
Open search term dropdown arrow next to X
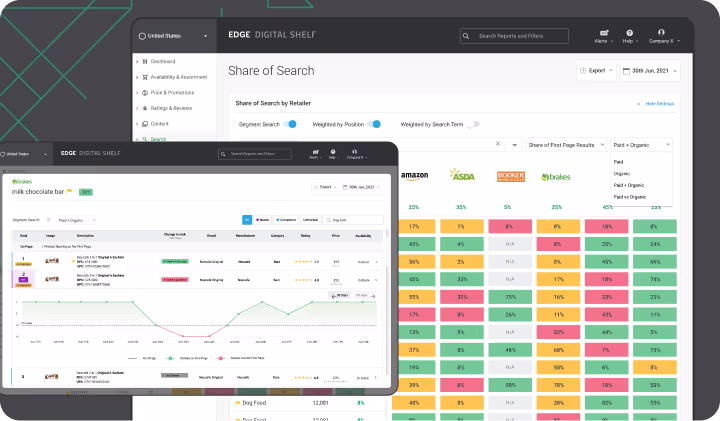click(514, 145)
